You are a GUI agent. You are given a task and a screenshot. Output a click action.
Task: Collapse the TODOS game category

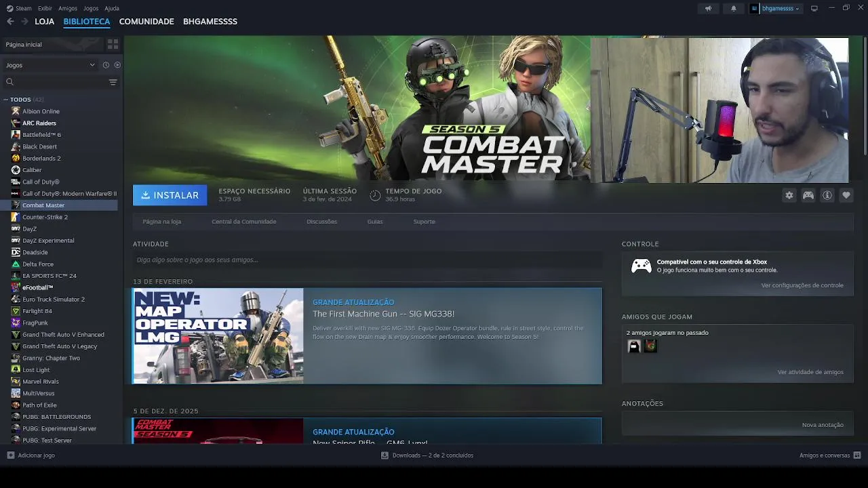pyautogui.click(x=6, y=100)
